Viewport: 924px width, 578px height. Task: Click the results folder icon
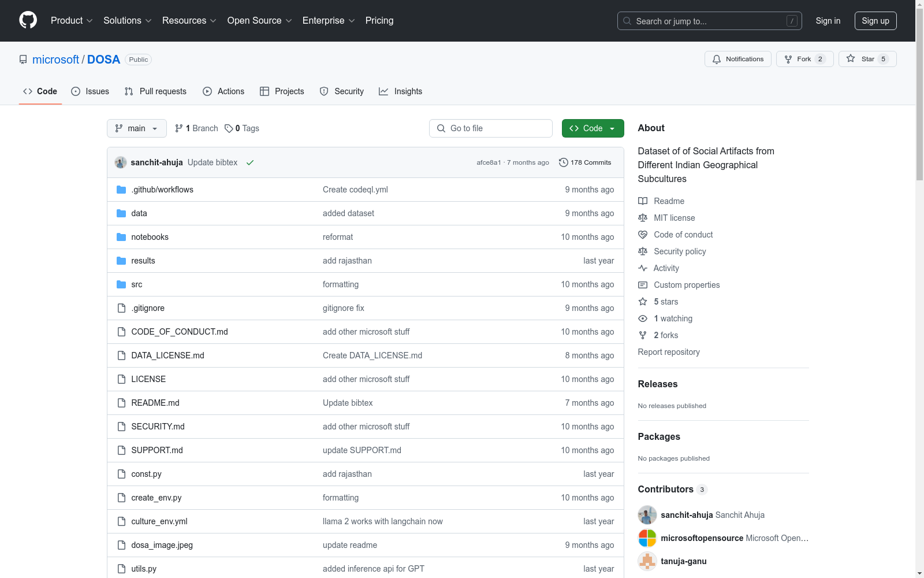tap(121, 261)
